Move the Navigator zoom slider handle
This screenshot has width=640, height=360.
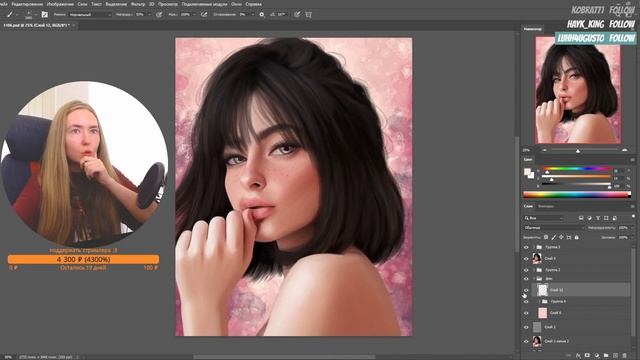click(x=578, y=151)
